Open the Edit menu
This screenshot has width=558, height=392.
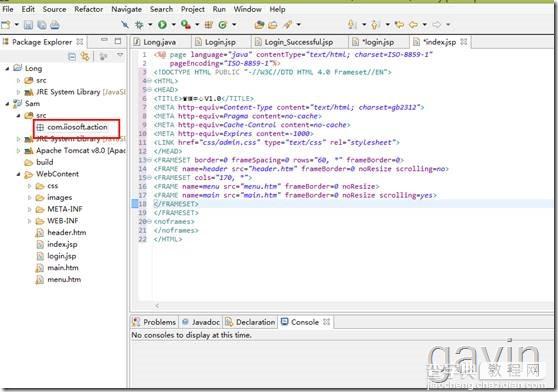click(x=28, y=9)
